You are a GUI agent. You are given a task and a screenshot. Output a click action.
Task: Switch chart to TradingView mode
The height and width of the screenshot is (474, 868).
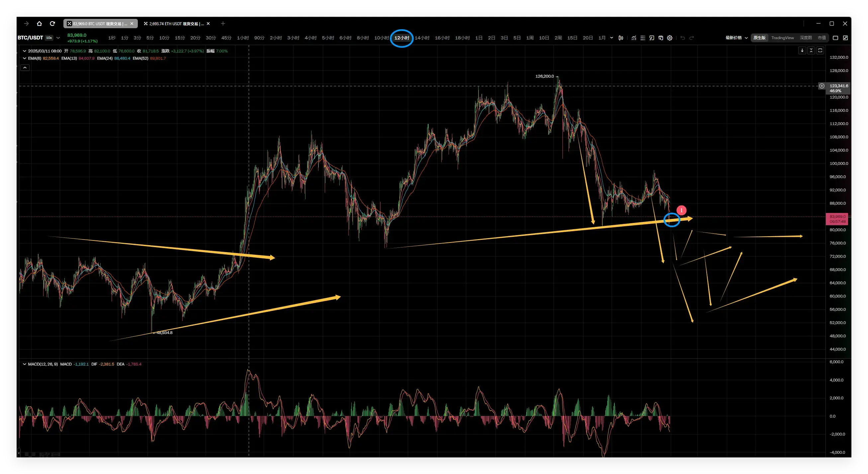782,38
